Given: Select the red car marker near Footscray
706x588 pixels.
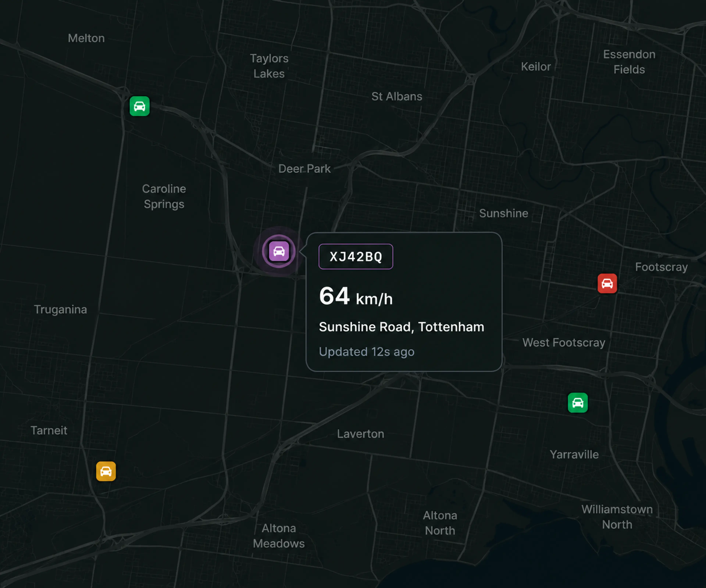Looking at the screenshot, I should [607, 284].
